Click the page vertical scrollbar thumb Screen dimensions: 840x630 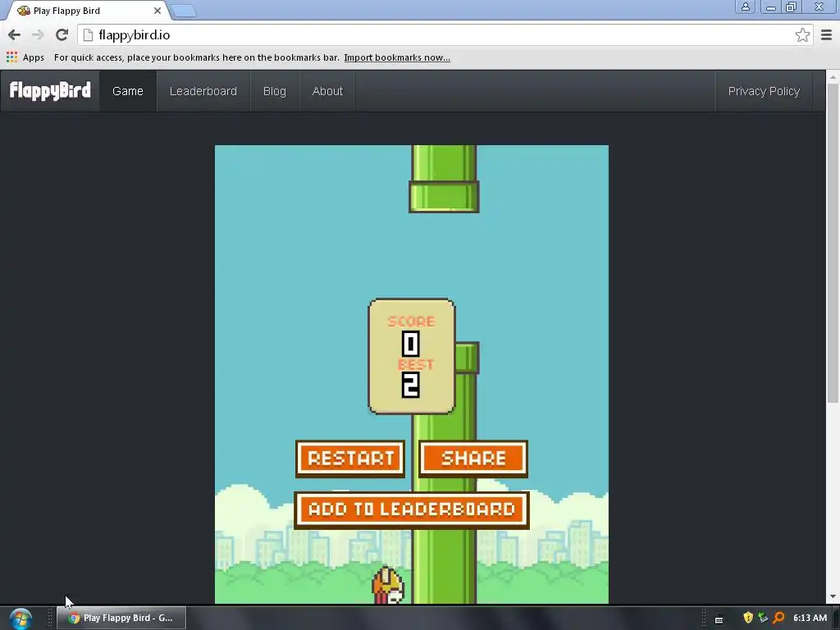(833, 243)
